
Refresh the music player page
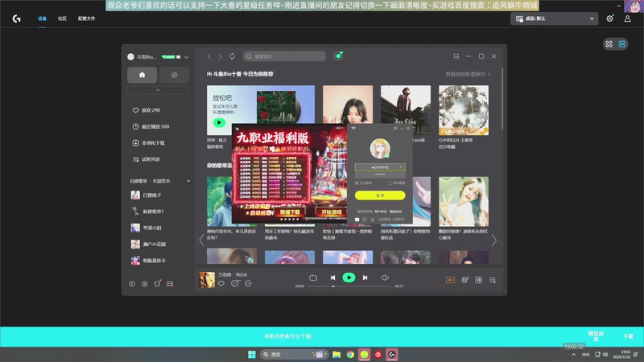(232, 56)
